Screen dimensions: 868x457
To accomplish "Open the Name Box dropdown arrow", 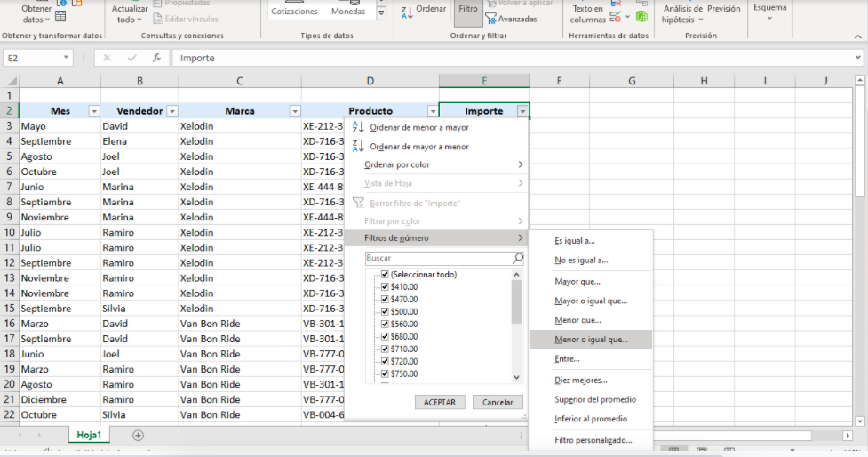I will click(x=66, y=58).
